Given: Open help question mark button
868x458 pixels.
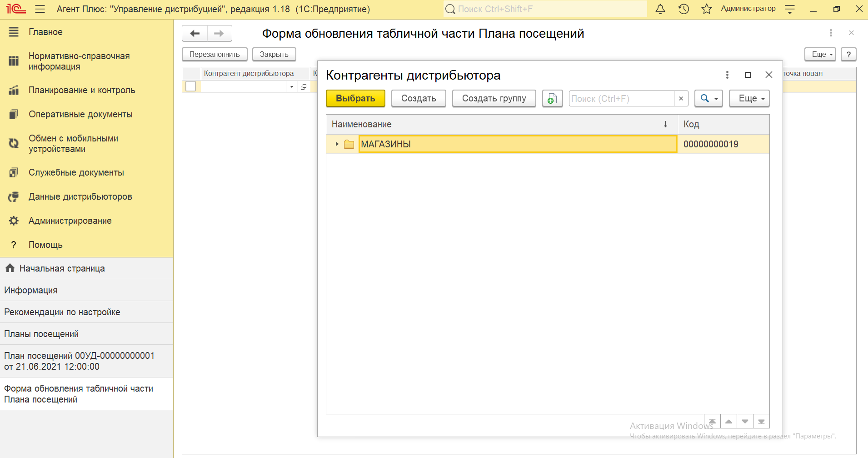Looking at the screenshot, I should pyautogui.click(x=848, y=54).
